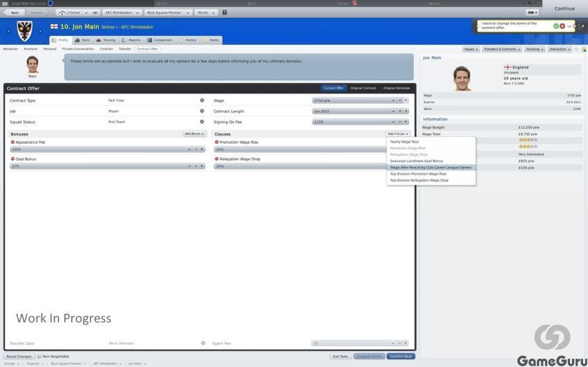This screenshot has height=367, width=588.
Task: Click the notes icon at far right of toolbar
Action: click(x=584, y=49)
